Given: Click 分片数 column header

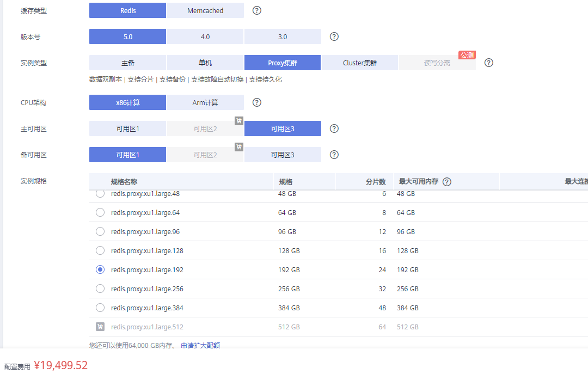Looking at the screenshot, I should 376,182.
